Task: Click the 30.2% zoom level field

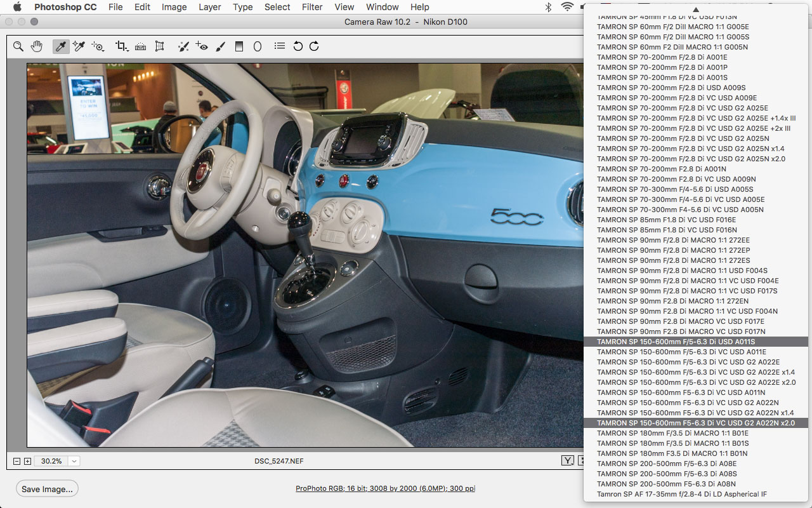Action: 51,461
